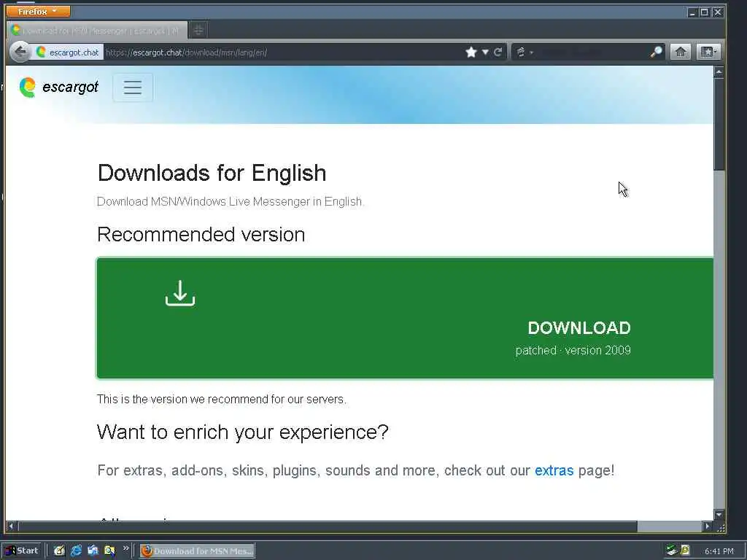Open the bookmarks menu button
Screen dimensions: 747x560
pos(708,52)
